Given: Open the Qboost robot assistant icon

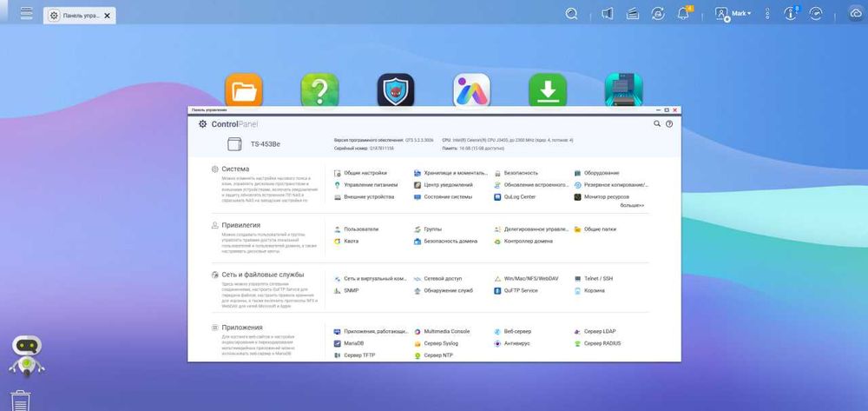Looking at the screenshot, I should 27,355.
